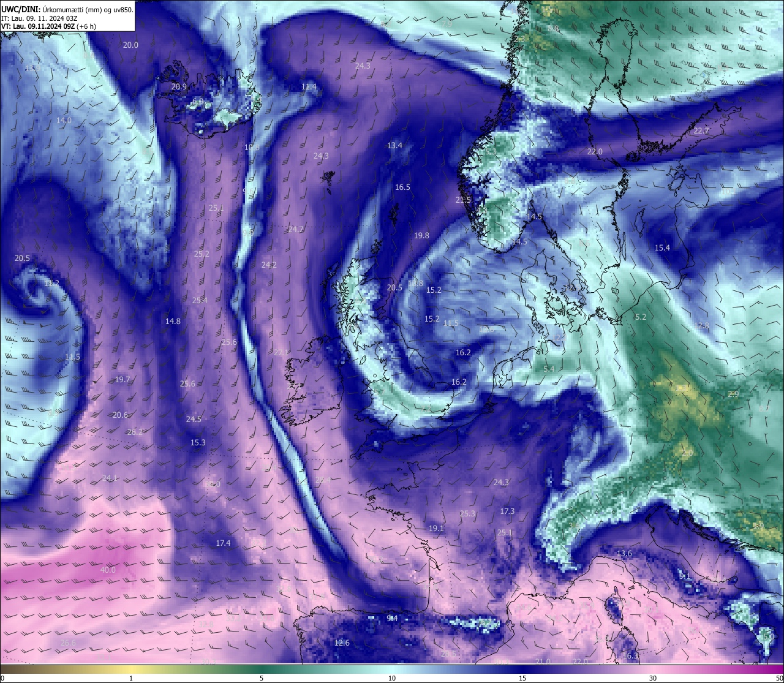This screenshot has width=784, height=683.
Task: Click the 15.4 value over the Baltics
Action: (663, 248)
